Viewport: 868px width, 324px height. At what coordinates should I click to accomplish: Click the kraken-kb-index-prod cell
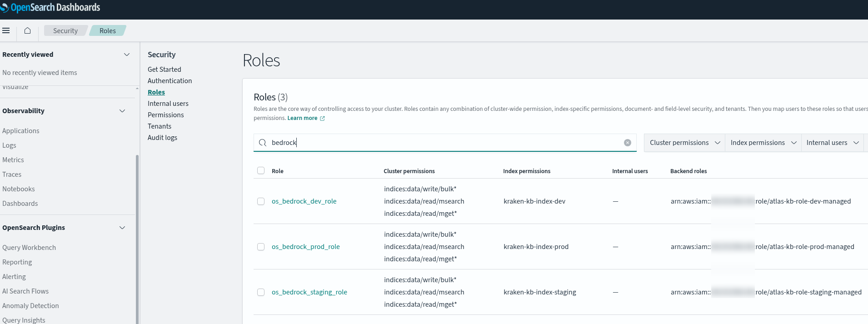click(536, 247)
